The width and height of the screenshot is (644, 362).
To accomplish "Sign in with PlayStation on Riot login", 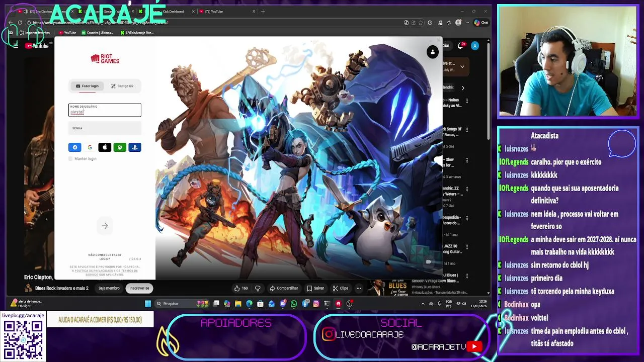I will point(134,147).
